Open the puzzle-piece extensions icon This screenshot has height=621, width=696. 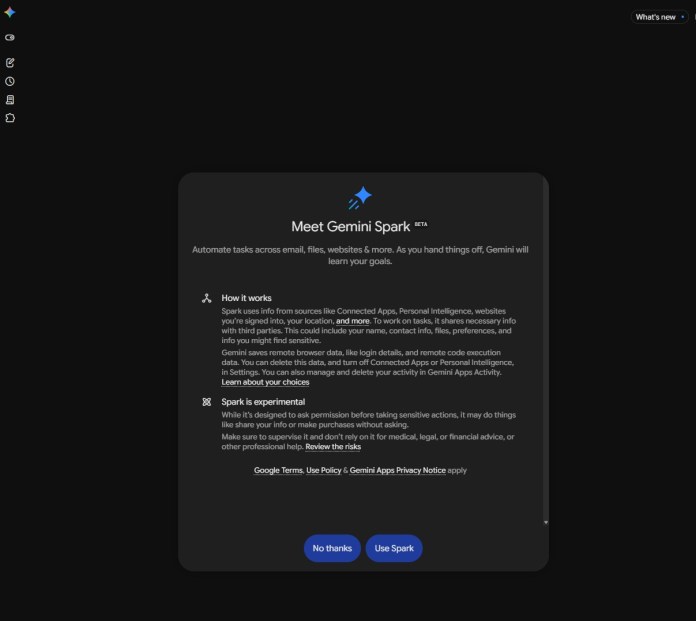10,118
